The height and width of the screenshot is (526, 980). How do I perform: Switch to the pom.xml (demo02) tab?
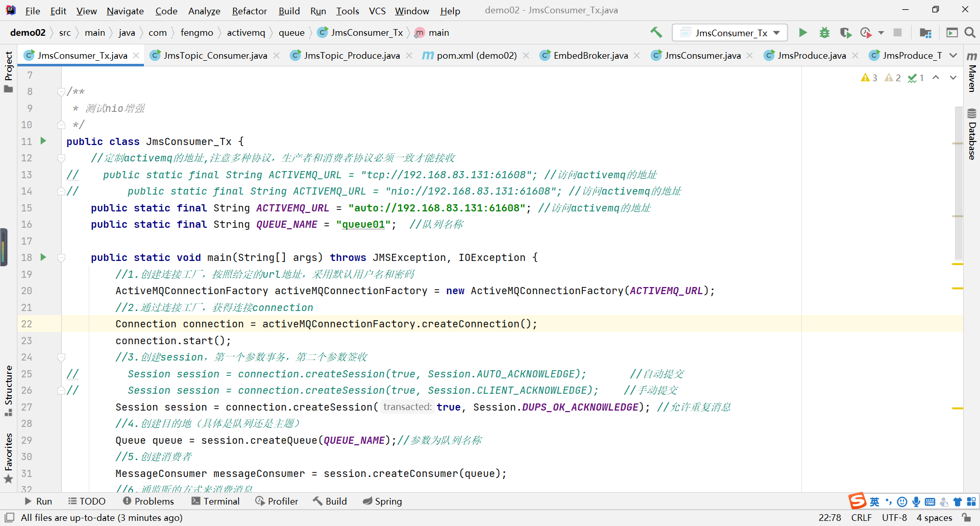pos(476,55)
